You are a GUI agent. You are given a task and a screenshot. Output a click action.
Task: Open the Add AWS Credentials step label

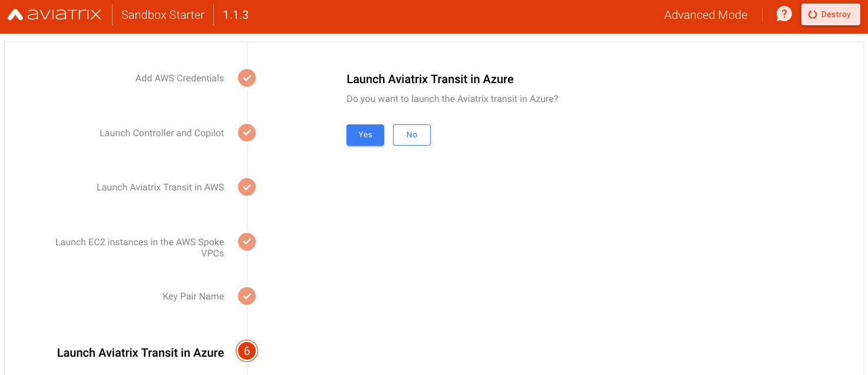click(180, 78)
